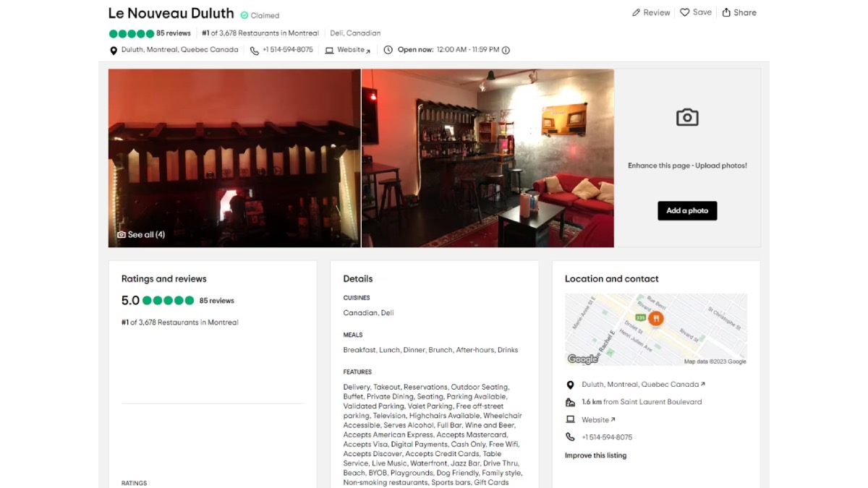Viewport: 868px width, 488px height.
Task: Click the 85 reviews link near title
Action: pyautogui.click(x=174, y=33)
